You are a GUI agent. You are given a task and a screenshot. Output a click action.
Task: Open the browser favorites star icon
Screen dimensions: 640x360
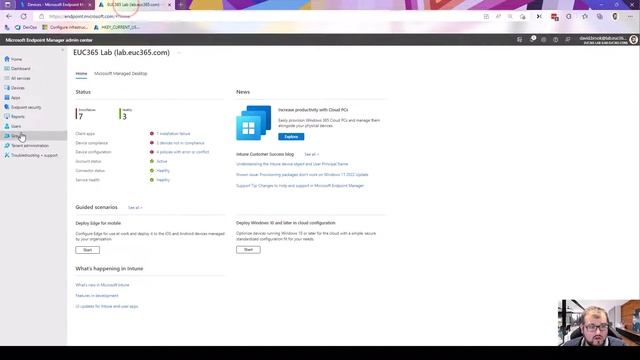[x=585, y=16]
